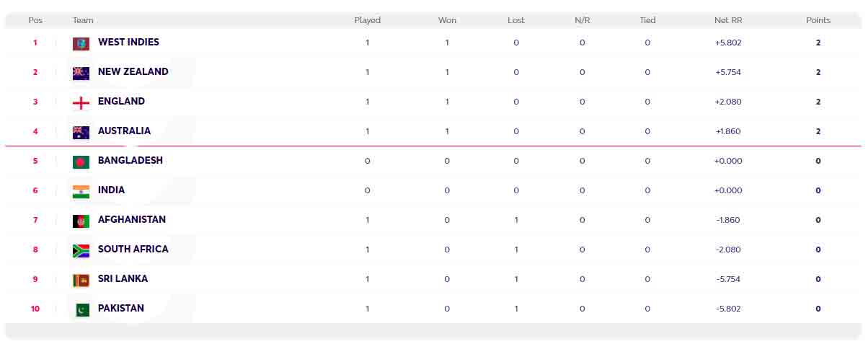Click the New Zealand flag icon
Image resolution: width=868 pixels, height=344 pixels.
tap(81, 73)
